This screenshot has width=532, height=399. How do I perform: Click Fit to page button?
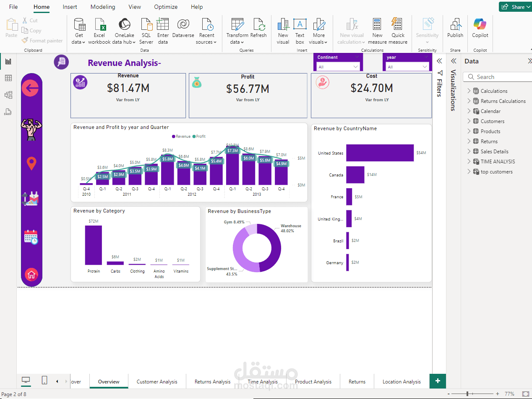[x=525, y=394]
